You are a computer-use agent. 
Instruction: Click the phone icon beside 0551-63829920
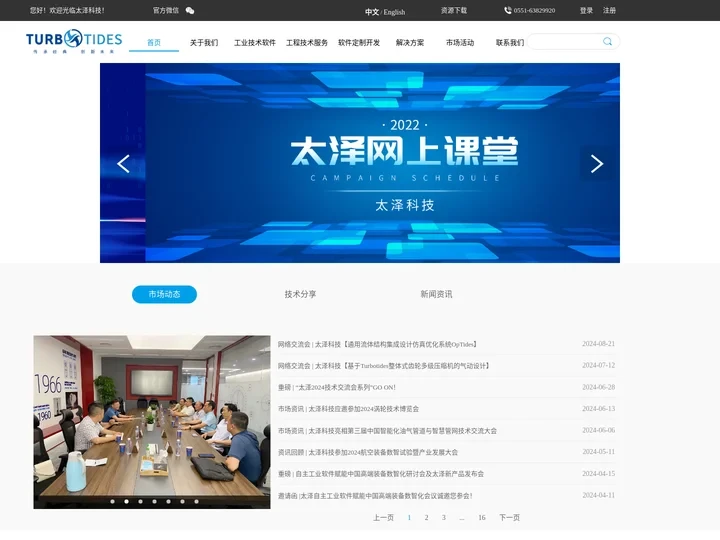pyautogui.click(x=508, y=11)
